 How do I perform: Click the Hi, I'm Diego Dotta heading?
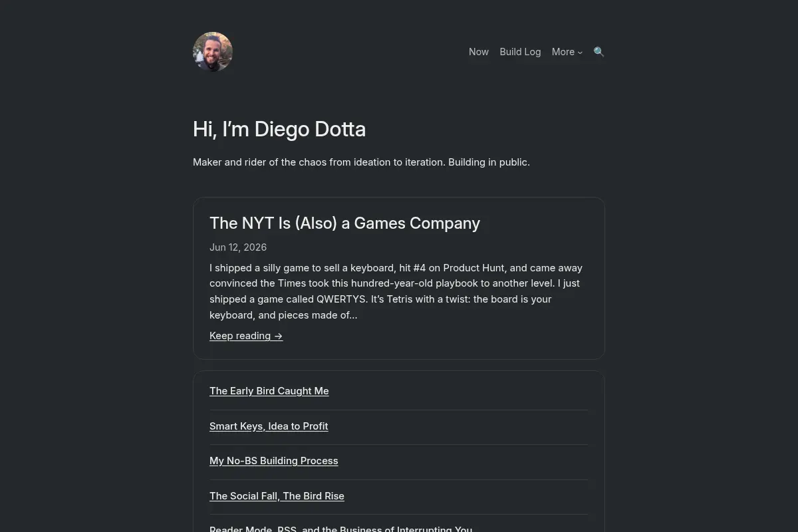pyautogui.click(x=279, y=129)
